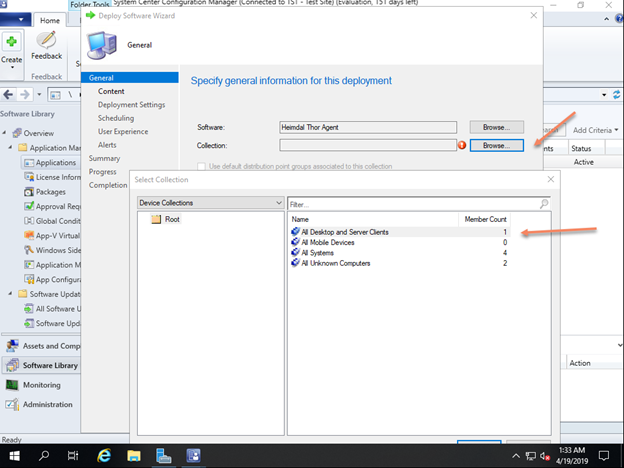624x468 pixels.
Task: Close the Select Collection dialog
Action: tap(550, 179)
